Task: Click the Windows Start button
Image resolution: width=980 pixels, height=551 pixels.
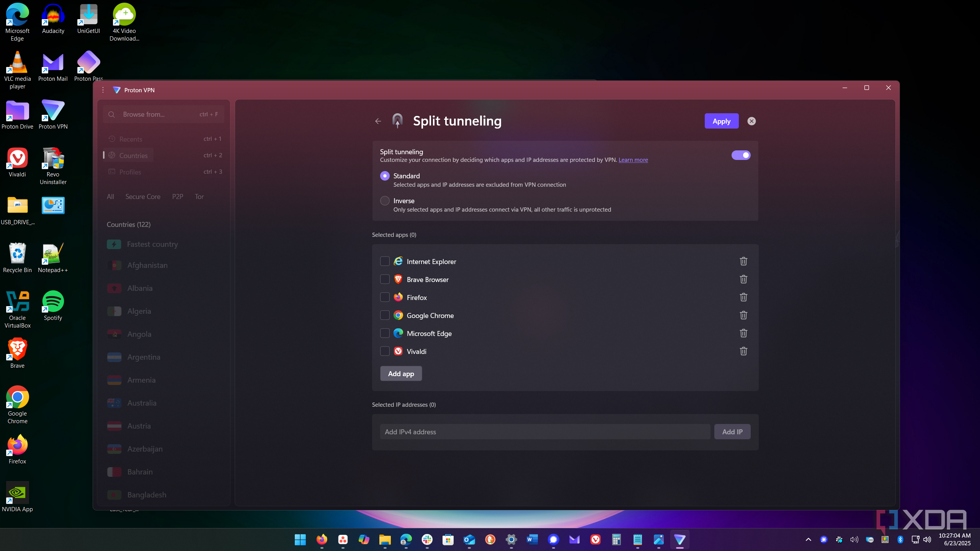Action: [300, 540]
